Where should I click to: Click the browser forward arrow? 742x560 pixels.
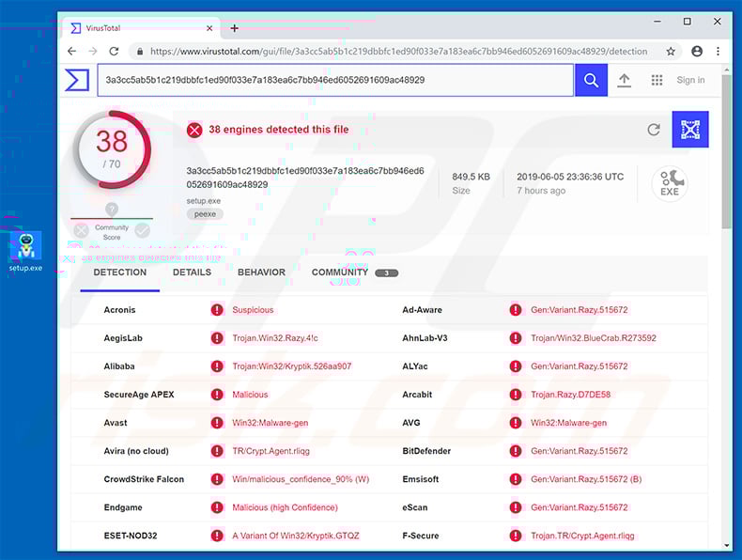93,51
